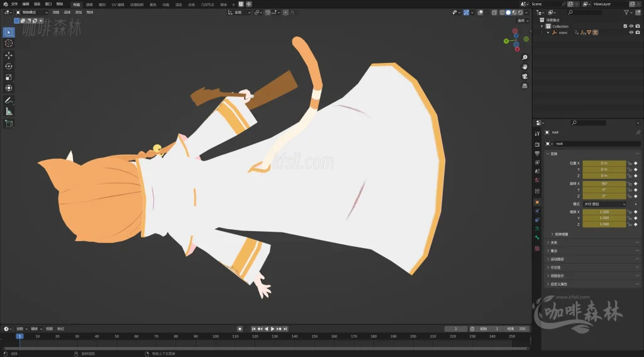The image size is (644, 357).
Task: Toggle pin icon in properties header
Action: coord(638,132)
